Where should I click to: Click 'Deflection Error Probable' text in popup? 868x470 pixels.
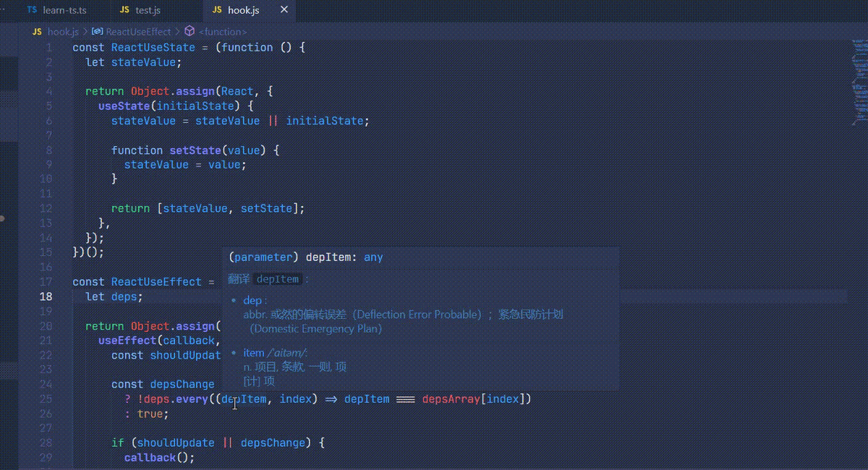[x=419, y=315]
